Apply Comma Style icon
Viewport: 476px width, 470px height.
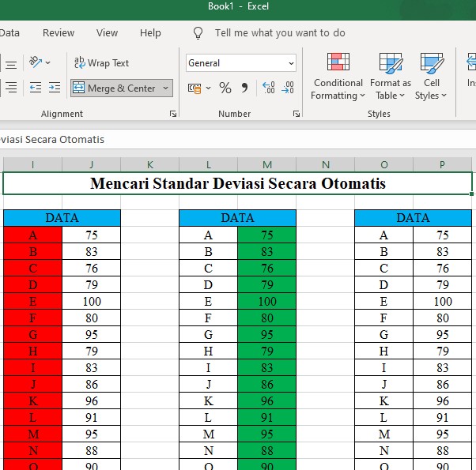(244, 88)
